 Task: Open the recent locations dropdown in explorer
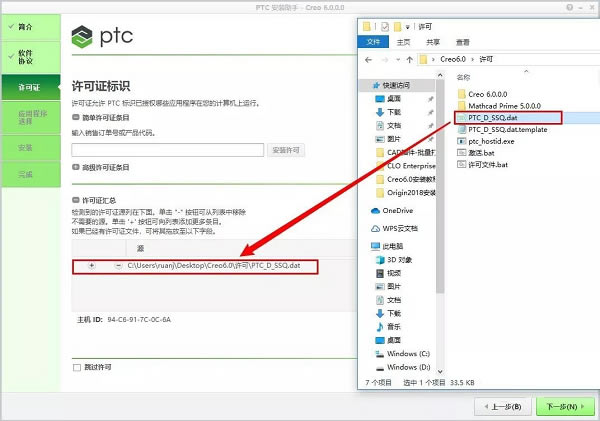point(398,60)
